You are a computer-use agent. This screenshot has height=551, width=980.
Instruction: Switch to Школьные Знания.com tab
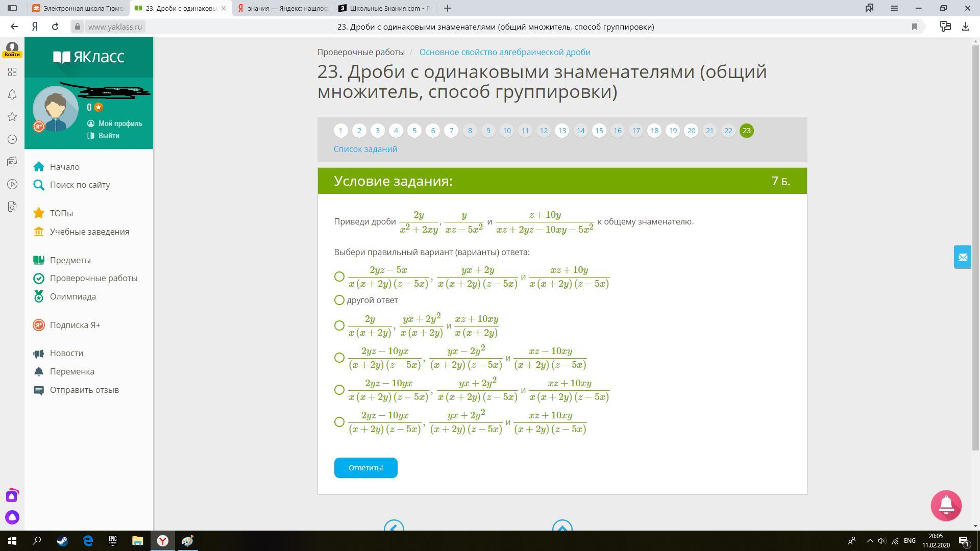coord(385,8)
